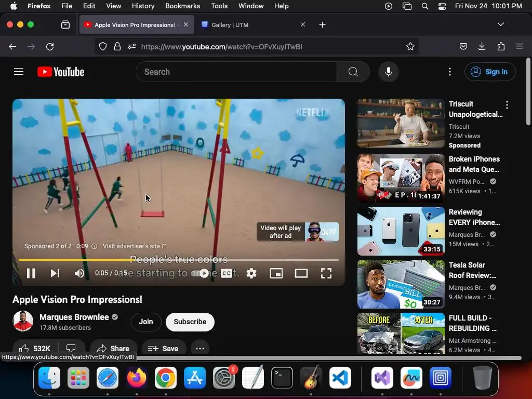Click the video progress bar

[179, 260]
